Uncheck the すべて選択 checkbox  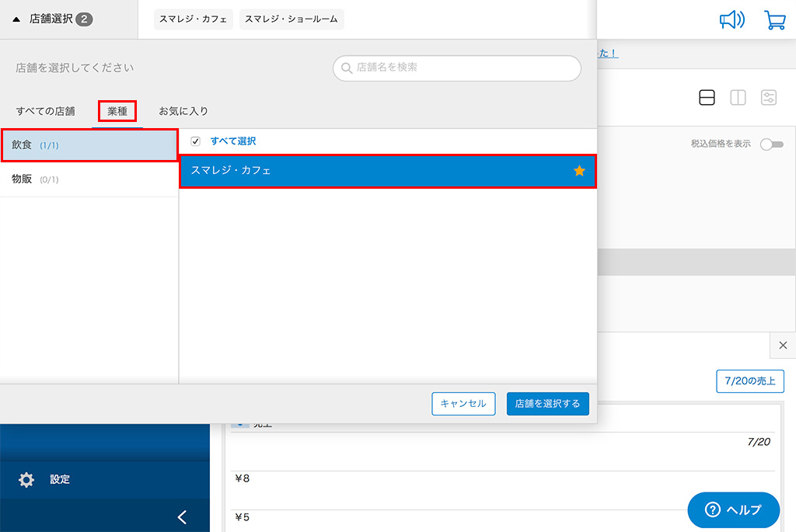point(195,141)
